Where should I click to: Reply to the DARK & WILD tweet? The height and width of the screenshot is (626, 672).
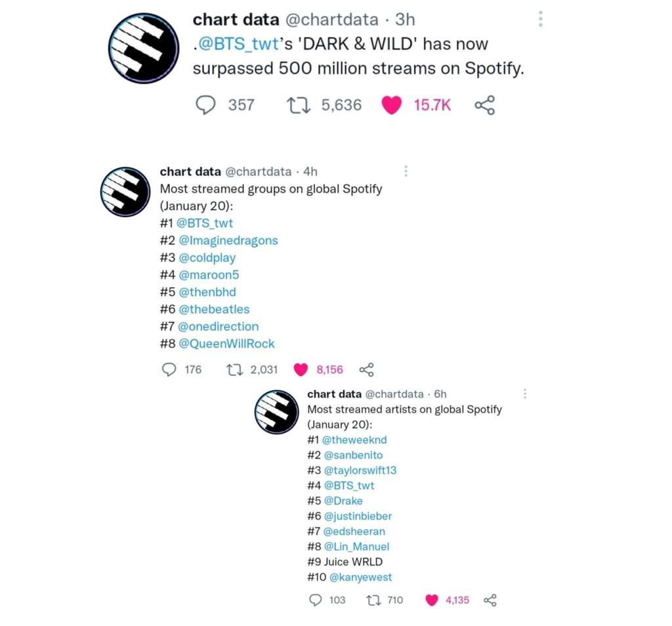[205, 105]
